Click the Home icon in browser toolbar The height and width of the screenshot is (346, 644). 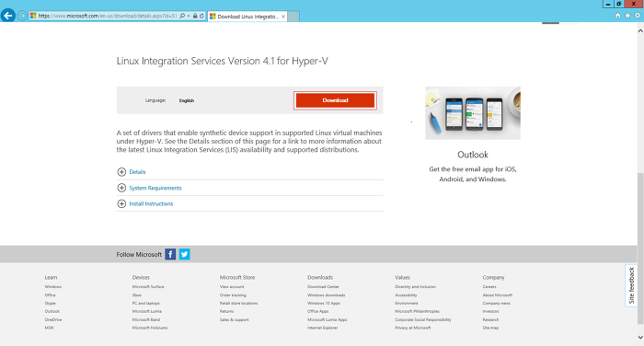click(617, 16)
